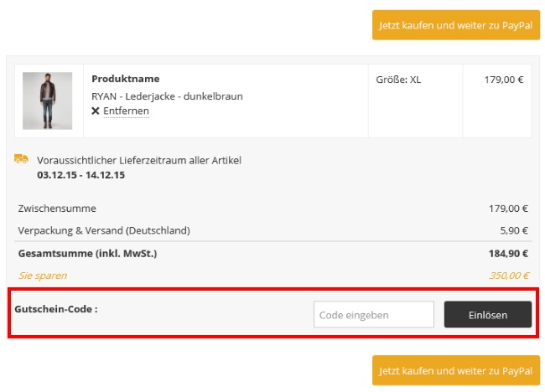
Task: Focus the 'Code eingeben' voucher input field
Action: [374, 315]
